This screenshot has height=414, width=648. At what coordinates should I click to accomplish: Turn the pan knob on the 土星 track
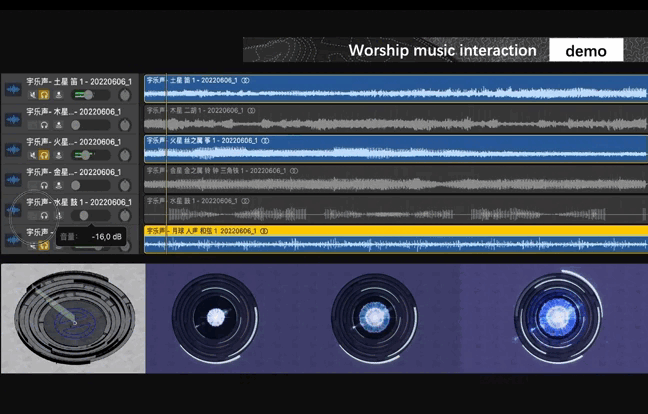(124, 95)
